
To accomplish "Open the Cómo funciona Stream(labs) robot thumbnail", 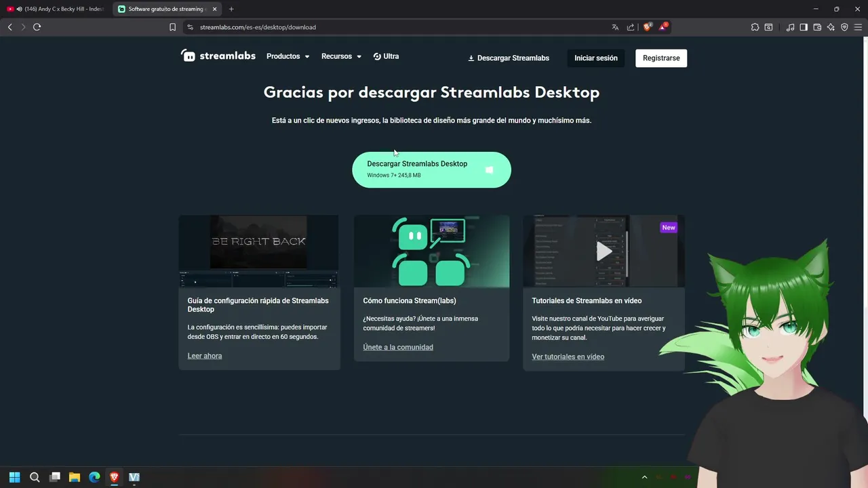I will (x=431, y=251).
